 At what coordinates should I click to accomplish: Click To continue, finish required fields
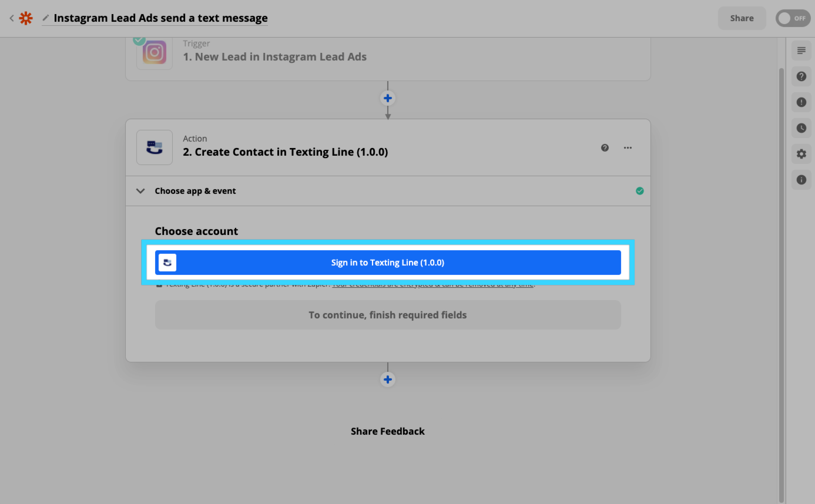pyautogui.click(x=388, y=315)
